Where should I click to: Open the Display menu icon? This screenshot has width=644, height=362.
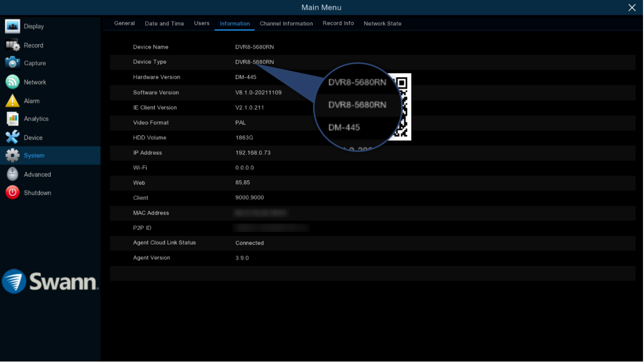click(12, 26)
